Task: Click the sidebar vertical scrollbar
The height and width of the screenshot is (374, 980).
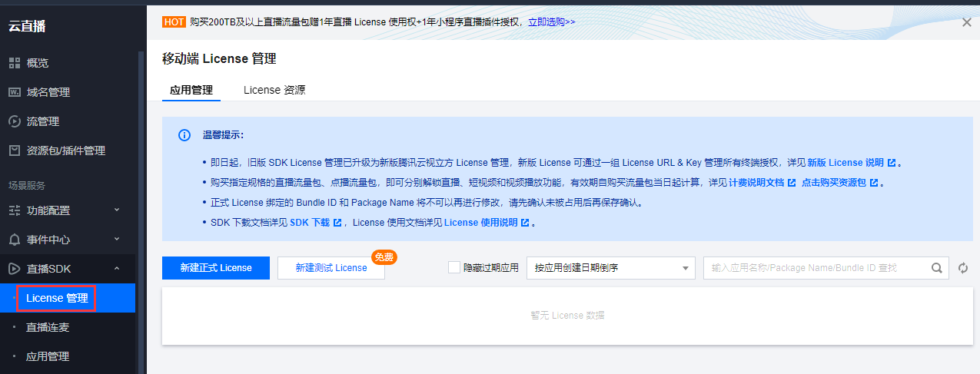Action: (x=140, y=213)
